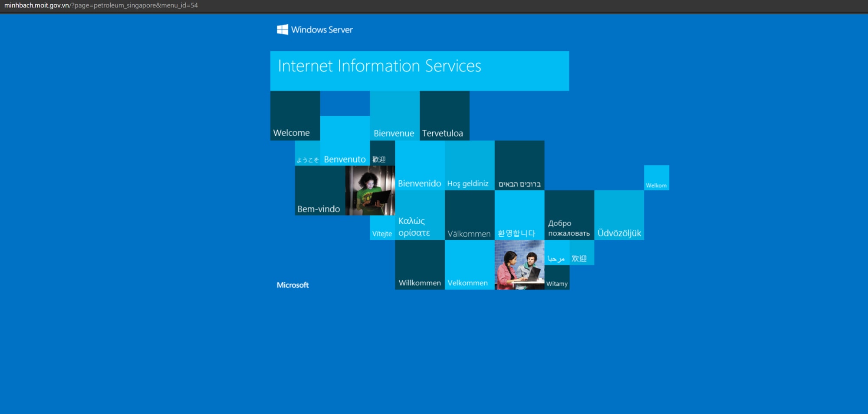This screenshot has width=868, height=414.
Task: Click the Windows Server title text
Action: click(322, 29)
